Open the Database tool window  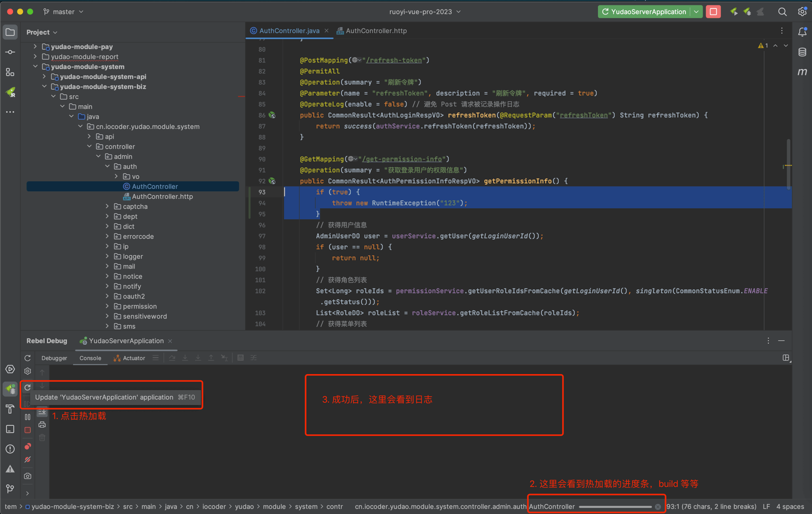click(x=802, y=52)
